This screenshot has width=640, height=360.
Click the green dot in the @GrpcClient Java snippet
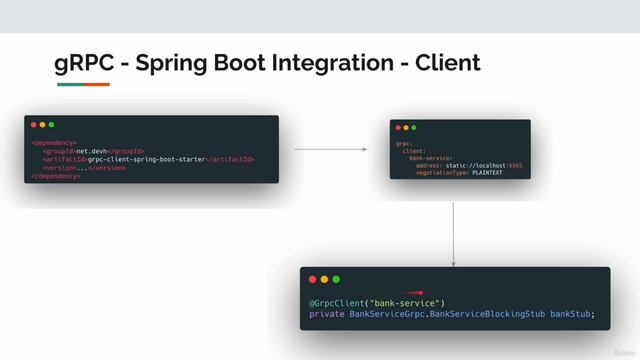[336, 279]
